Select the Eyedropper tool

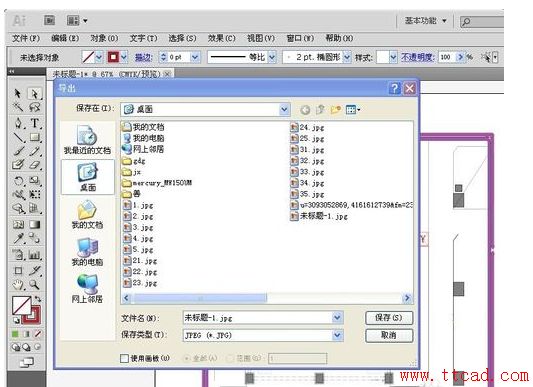[x=19, y=239]
